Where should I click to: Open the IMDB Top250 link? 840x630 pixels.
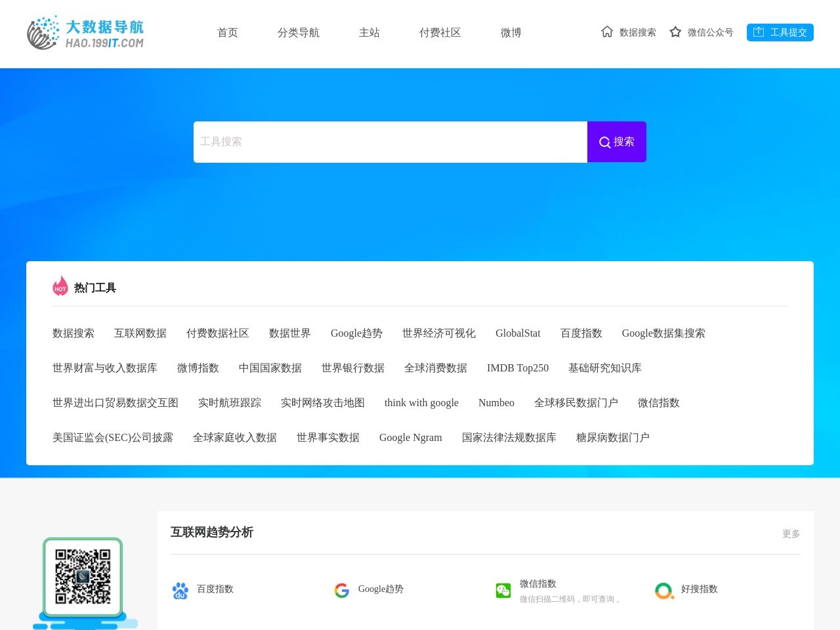pos(518,368)
